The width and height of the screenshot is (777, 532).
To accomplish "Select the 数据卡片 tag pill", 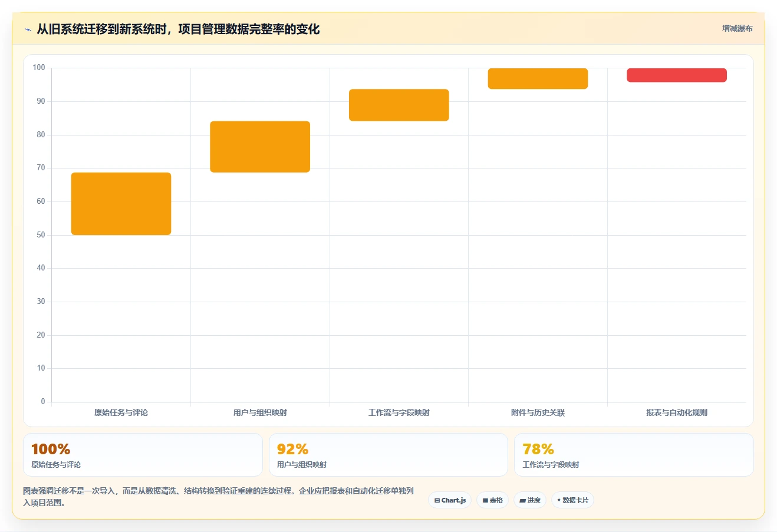I will 572,500.
